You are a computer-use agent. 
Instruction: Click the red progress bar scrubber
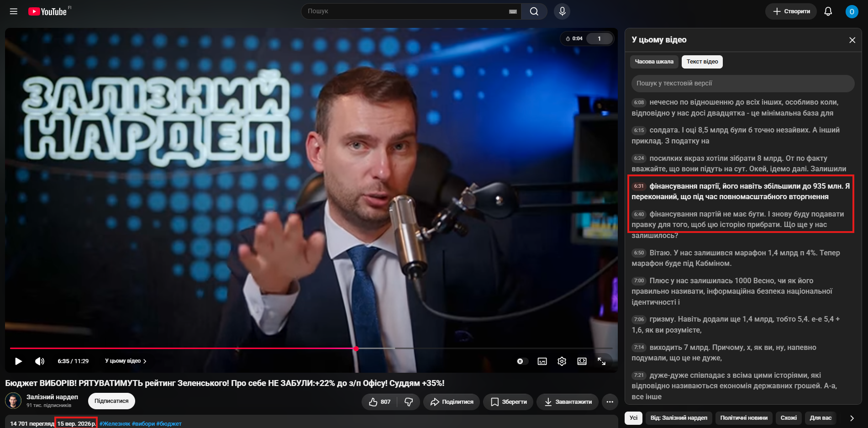[x=356, y=349]
